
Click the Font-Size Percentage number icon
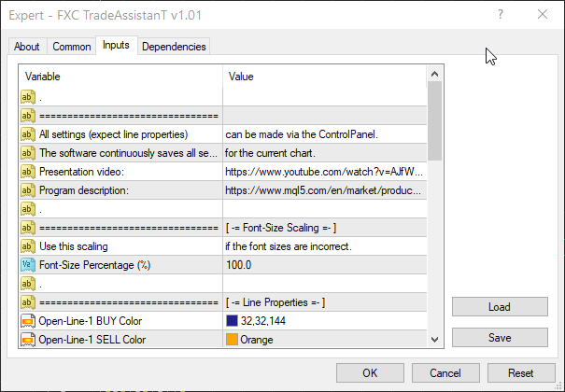click(27, 265)
